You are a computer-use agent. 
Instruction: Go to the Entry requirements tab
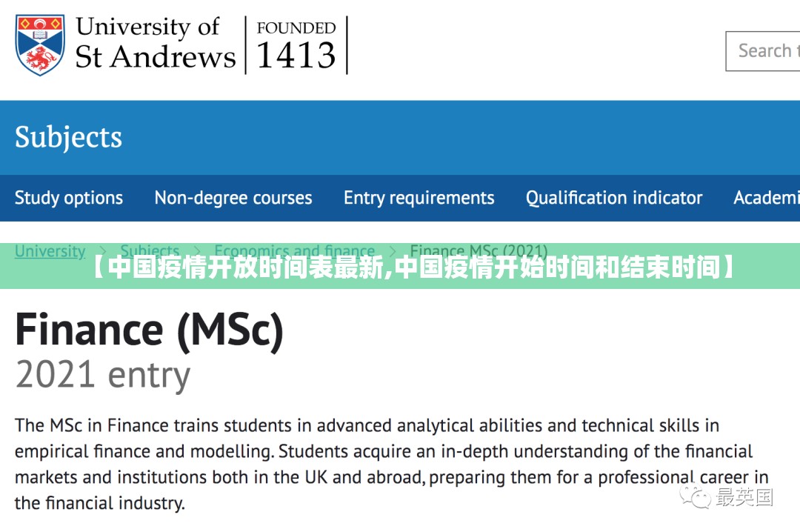[419, 198]
